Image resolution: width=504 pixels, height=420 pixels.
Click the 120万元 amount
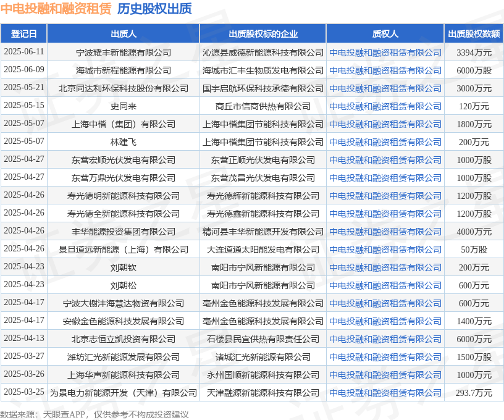coord(474,106)
